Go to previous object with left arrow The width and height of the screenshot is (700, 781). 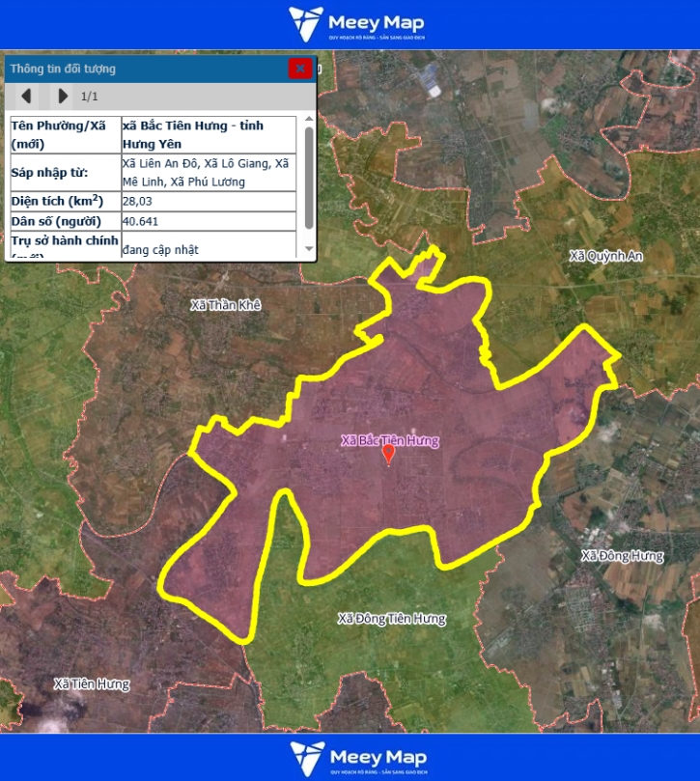pos(27,96)
